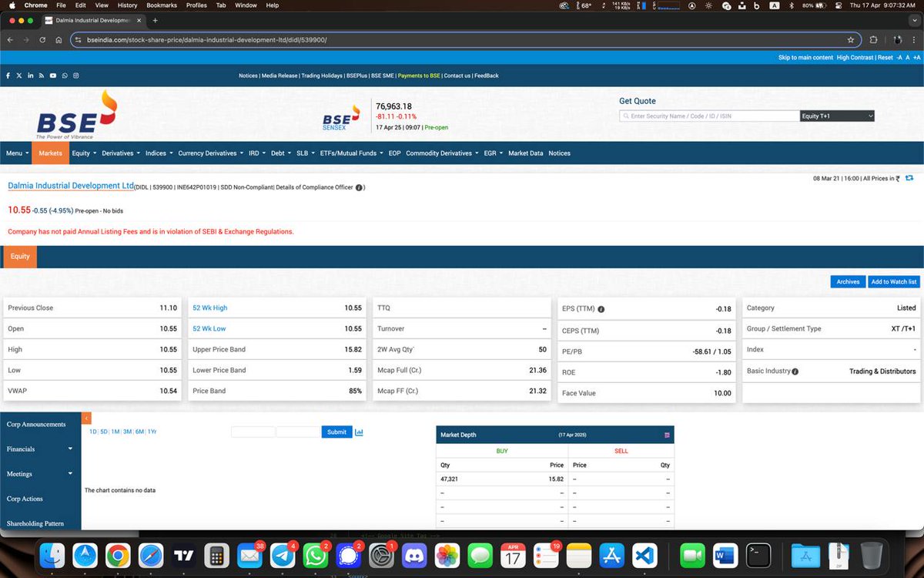
Task: Open the Equity T+1 select box
Action: click(837, 116)
